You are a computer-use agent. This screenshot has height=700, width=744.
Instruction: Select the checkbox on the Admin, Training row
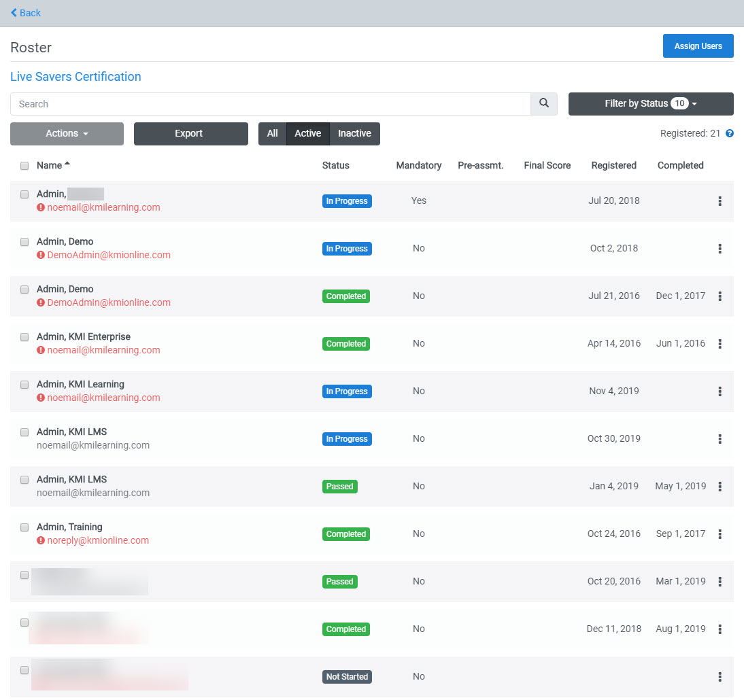24,527
